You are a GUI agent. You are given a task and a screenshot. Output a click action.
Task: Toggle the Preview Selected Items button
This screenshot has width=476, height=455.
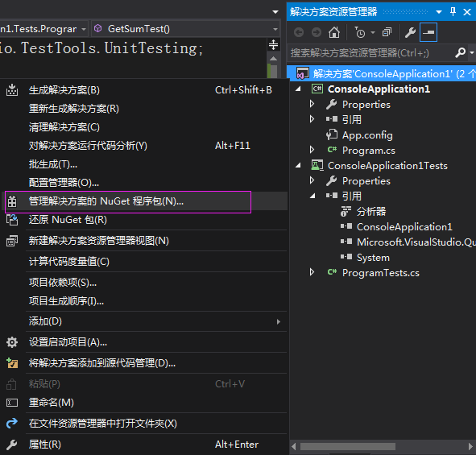tap(428, 32)
